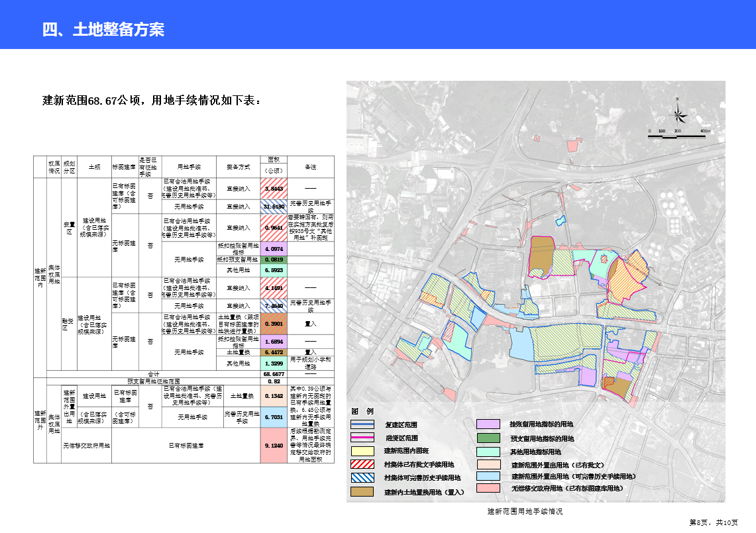Click the map scale bar
756x533 pixels.
[679, 135]
